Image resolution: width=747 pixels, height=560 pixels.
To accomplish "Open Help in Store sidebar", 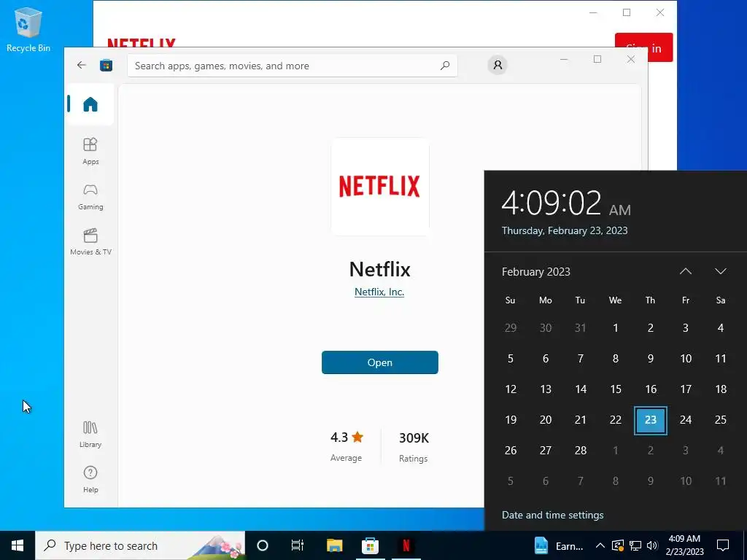I will [90, 480].
